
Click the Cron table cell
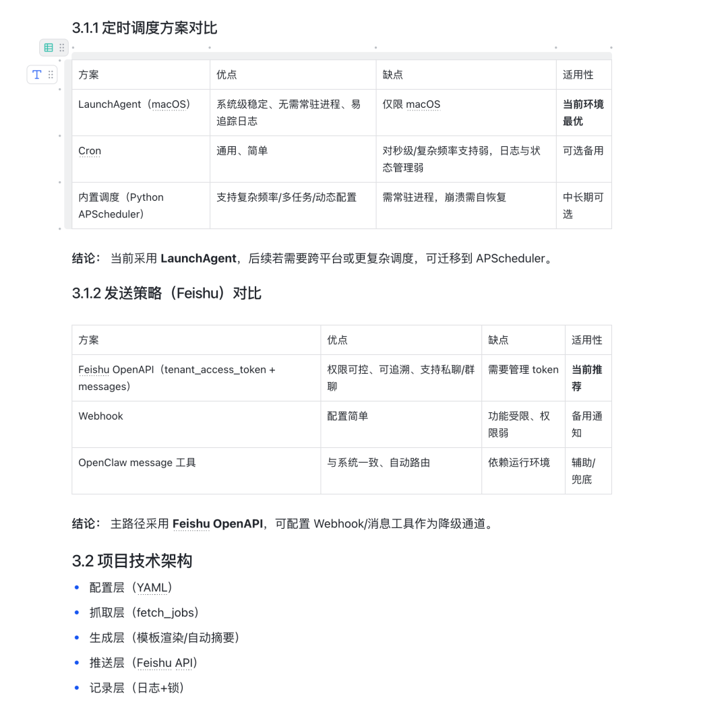click(141, 159)
